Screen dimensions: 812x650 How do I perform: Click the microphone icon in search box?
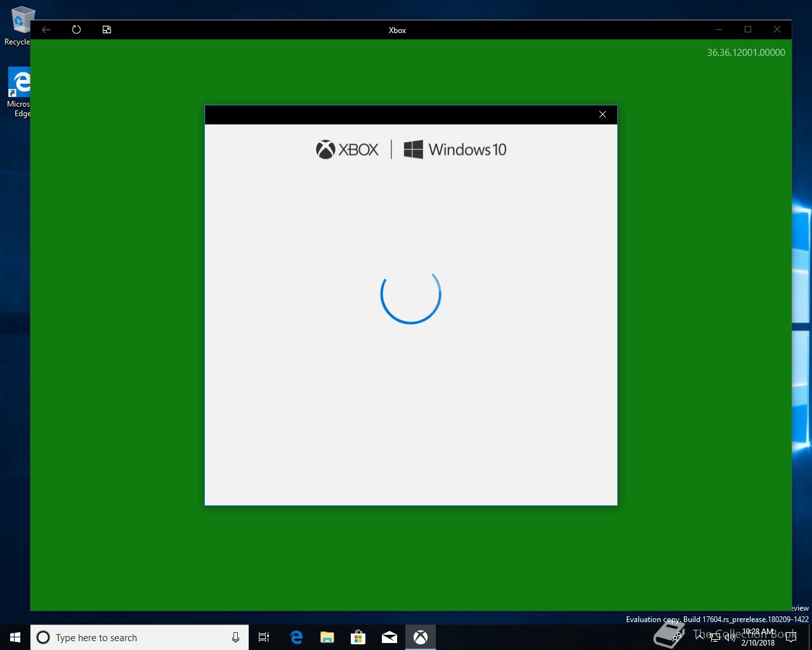pyautogui.click(x=235, y=637)
